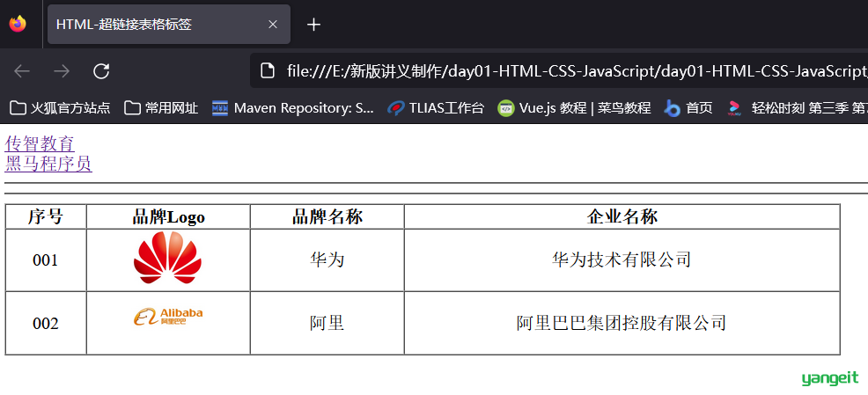Open the Vue.js 教程 bookmark
Screen dimensions: 868x395
(x=574, y=108)
